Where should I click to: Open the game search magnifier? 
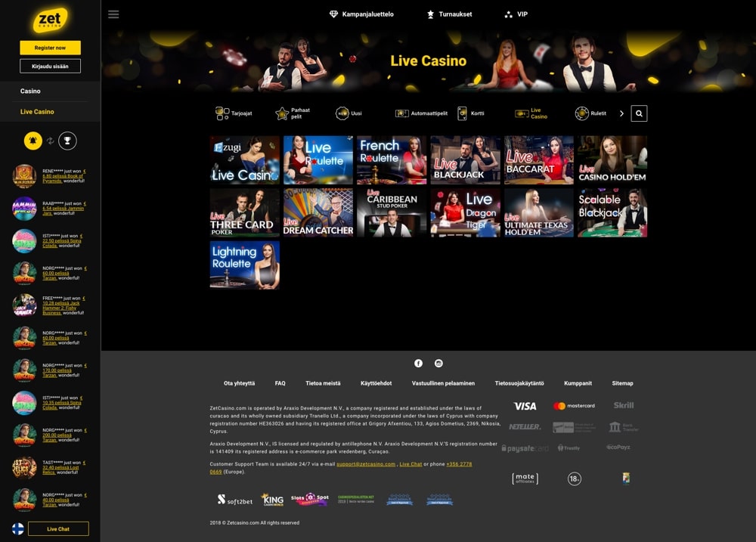pyautogui.click(x=639, y=113)
